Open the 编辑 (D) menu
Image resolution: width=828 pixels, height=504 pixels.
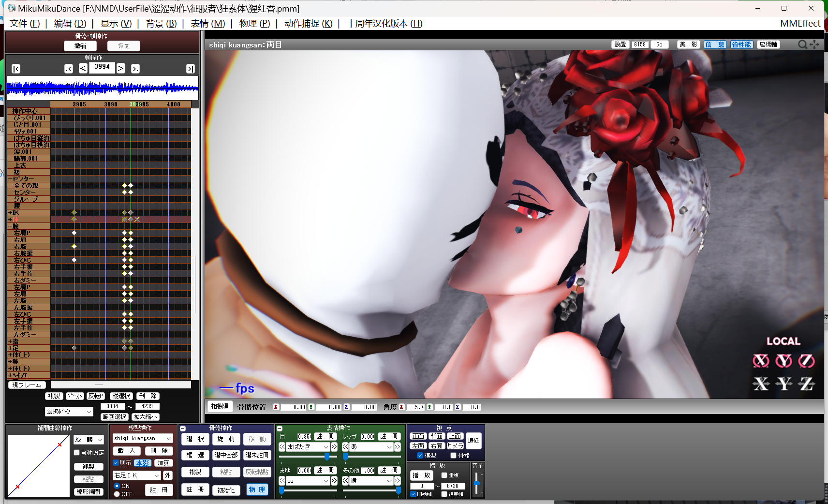point(70,24)
